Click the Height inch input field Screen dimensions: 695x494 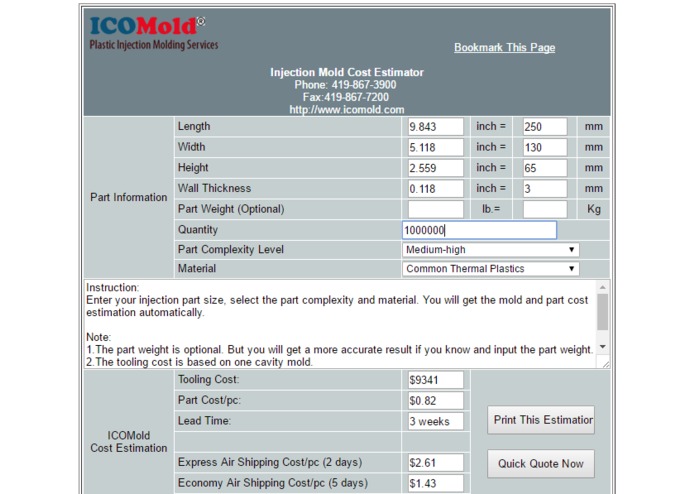[x=436, y=168]
